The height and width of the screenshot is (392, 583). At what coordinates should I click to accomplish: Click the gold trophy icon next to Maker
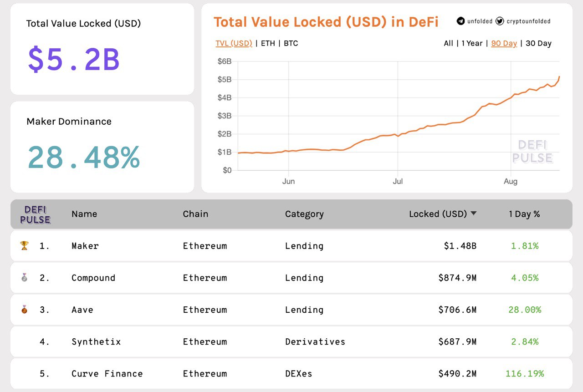pos(24,246)
